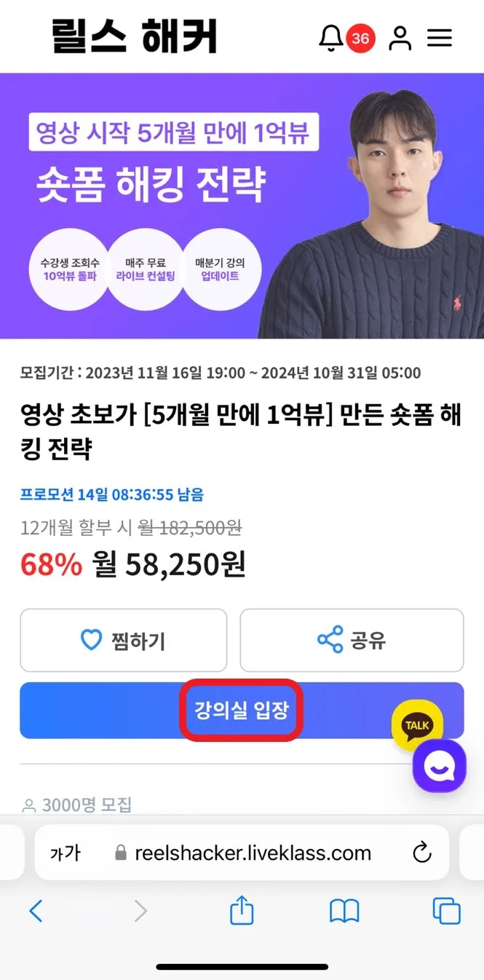
Task: Tap the red 36 notification badge
Action: coord(360,39)
